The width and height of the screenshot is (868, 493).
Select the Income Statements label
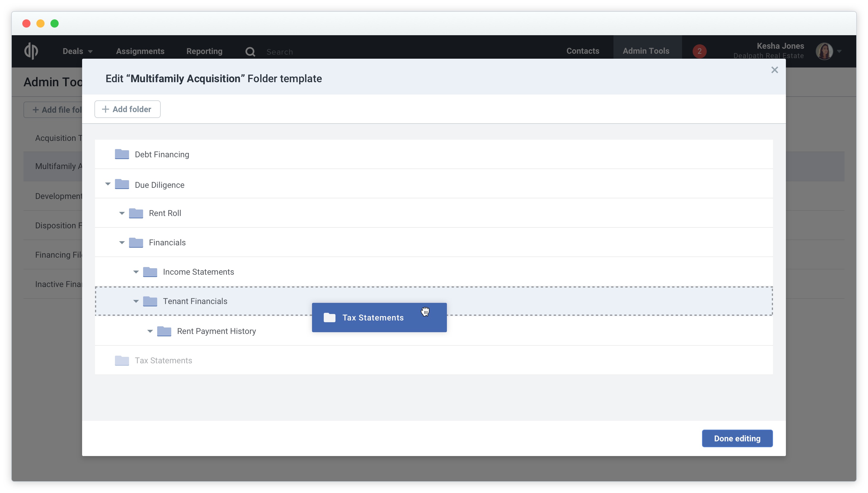[198, 272]
